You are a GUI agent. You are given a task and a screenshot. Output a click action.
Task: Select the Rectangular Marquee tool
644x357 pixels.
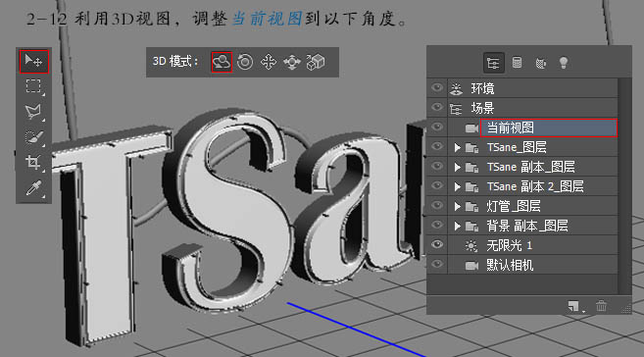33,86
